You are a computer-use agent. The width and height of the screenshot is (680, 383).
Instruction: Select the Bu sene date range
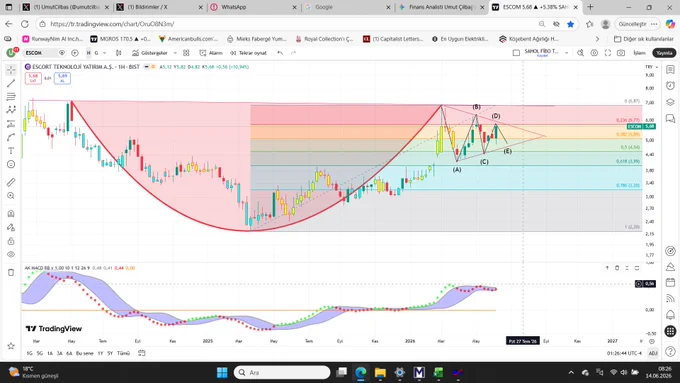point(85,354)
